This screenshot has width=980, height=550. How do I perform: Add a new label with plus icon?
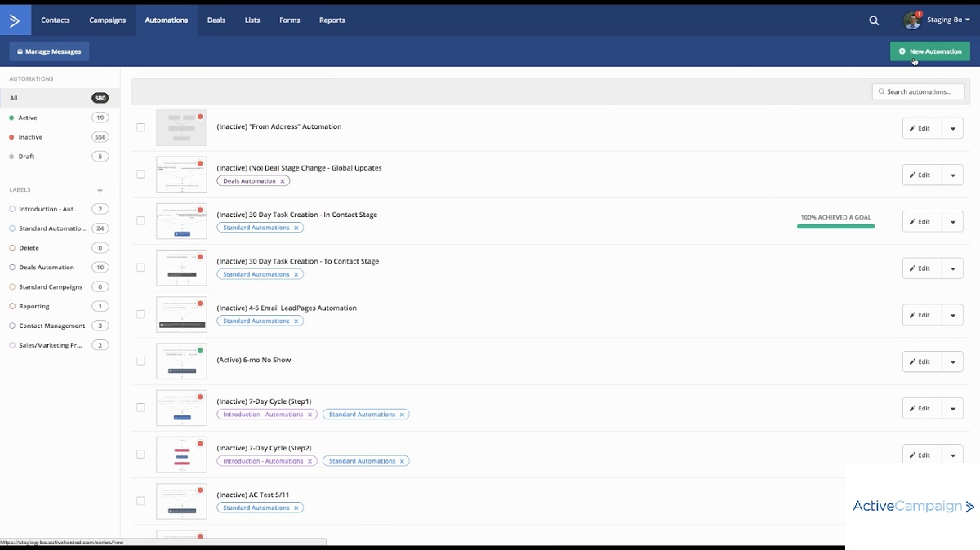tap(100, 190)
